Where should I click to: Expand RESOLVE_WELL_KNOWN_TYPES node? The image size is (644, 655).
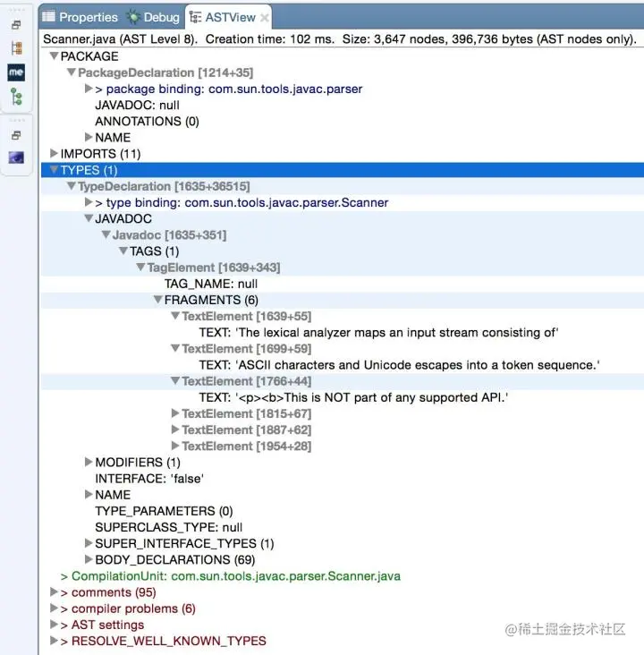pos(54,641)
